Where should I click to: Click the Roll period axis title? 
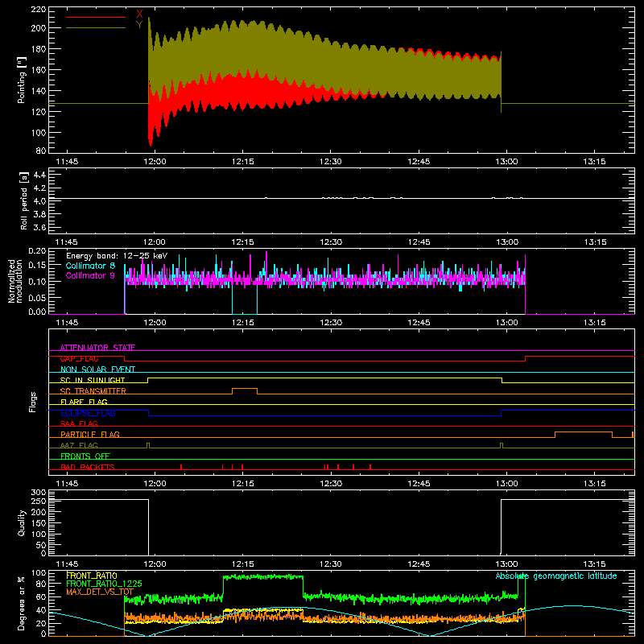tap(23, 201)
